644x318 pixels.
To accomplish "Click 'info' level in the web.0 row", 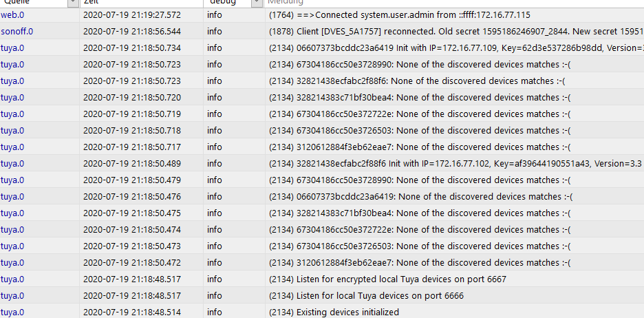I will [215, 15].
